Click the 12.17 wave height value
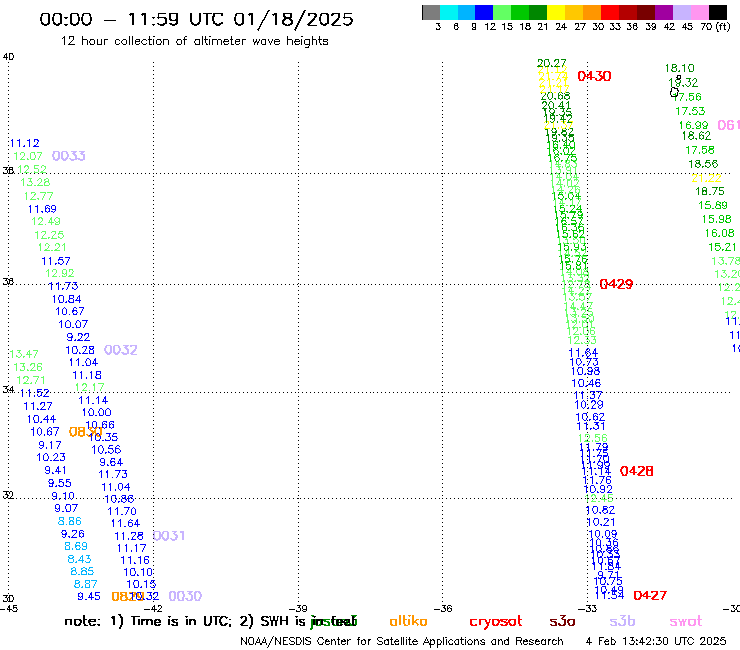 click(x=90, y=388)
